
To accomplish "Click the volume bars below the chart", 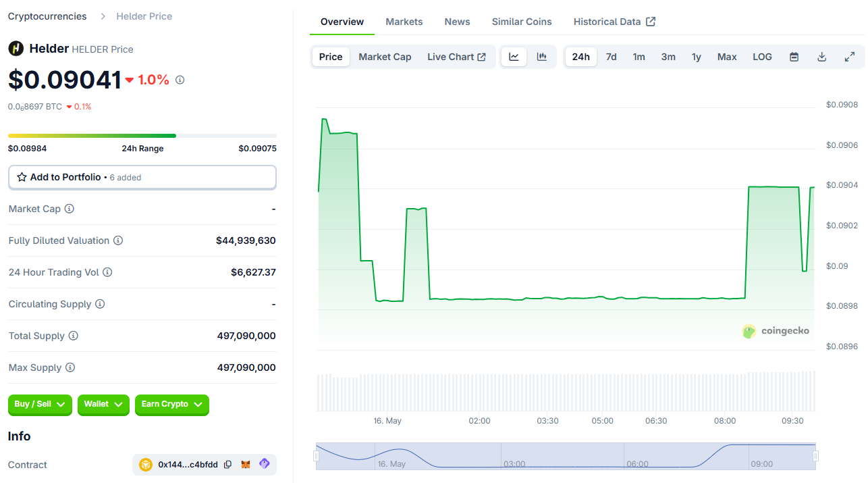I will tap(566, 391).
